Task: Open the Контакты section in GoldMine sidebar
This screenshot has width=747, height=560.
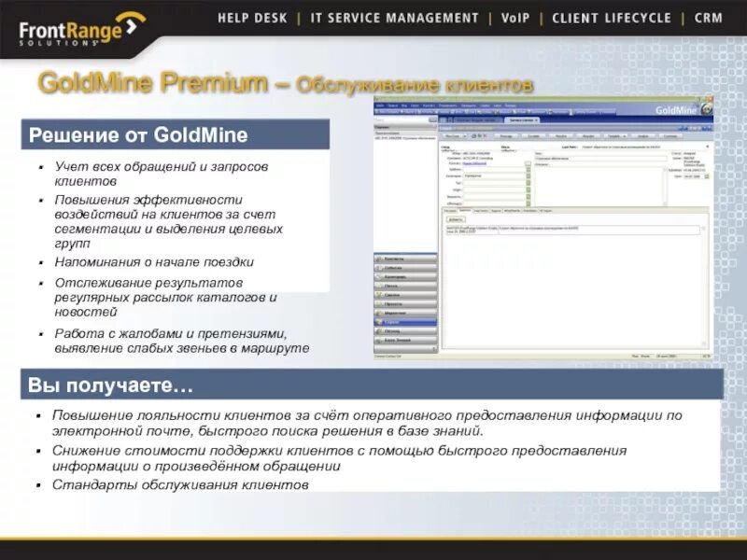Action: (x=405, y=259)
